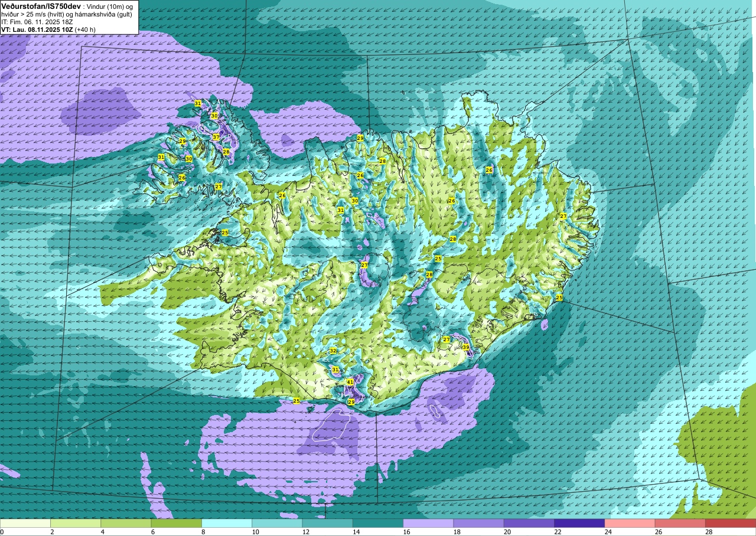This screenshot has width=756, height=536.
Task: Click the 26–28 m/s salmon legend swatch
Action: point(680,523)
